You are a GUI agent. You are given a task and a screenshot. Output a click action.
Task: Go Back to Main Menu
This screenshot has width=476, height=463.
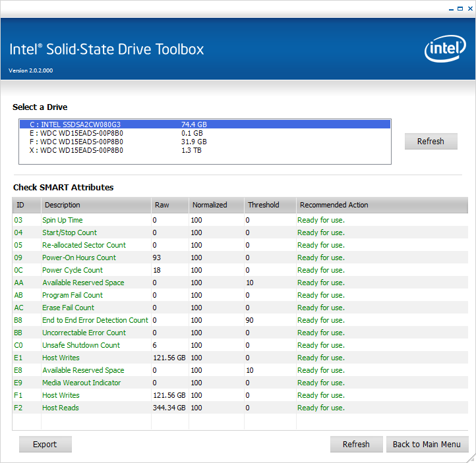click(x=427, y=445)
